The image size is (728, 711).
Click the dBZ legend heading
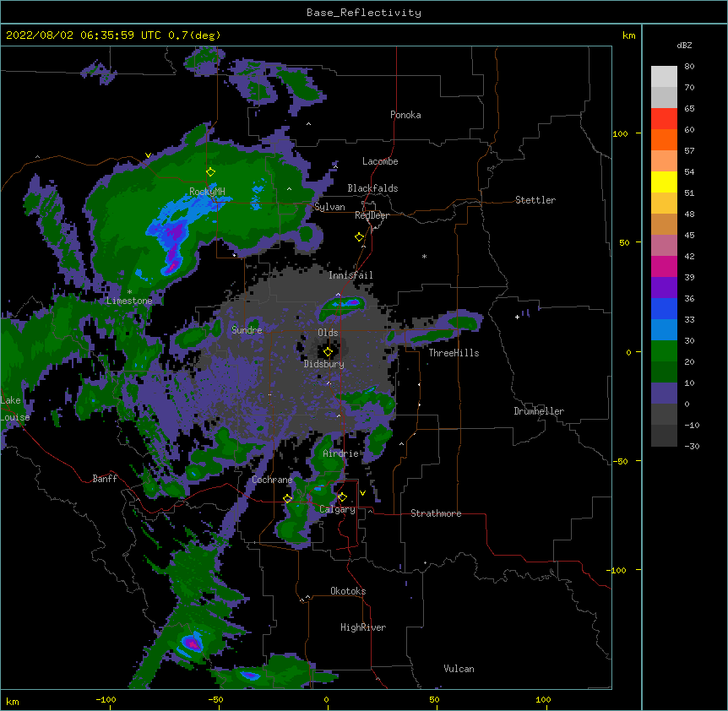684,46
